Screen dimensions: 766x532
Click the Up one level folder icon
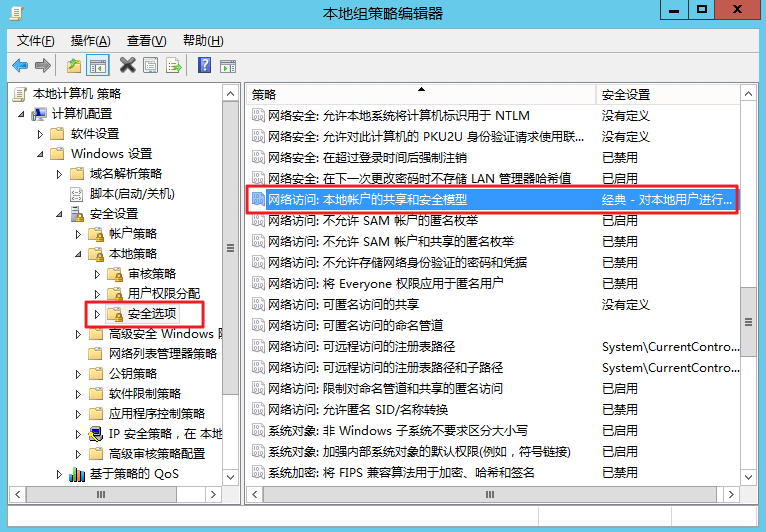(74, 65)
